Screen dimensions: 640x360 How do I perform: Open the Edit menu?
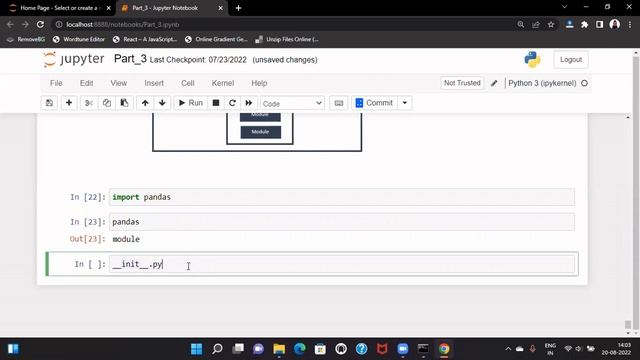pos(87,83)
